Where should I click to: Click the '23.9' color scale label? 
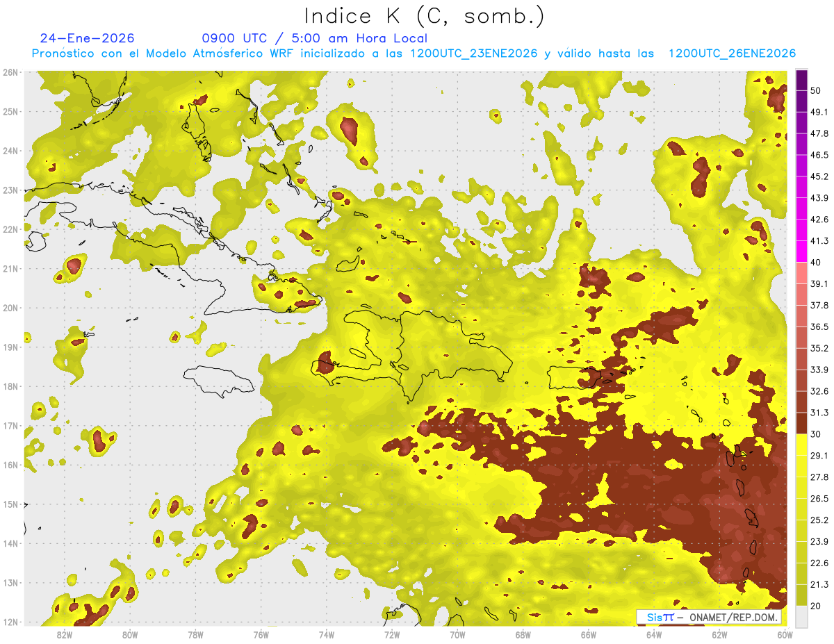click(x=819, y=542)
